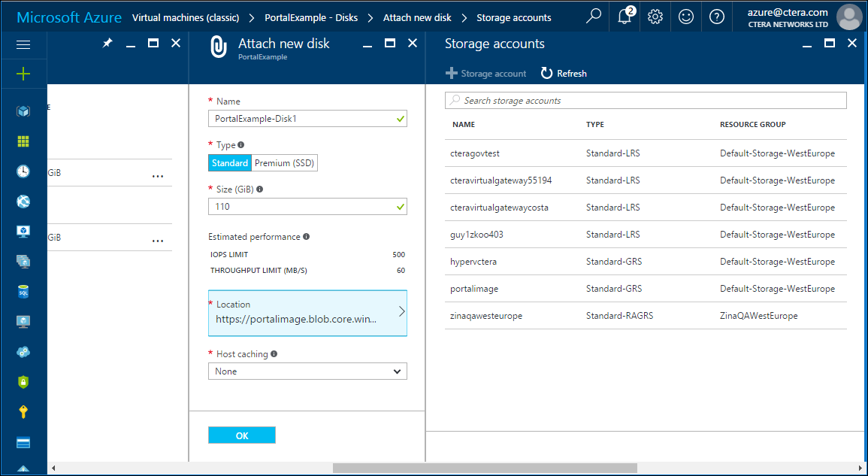Click the Standard-RAGRS type cell
The width and height of the screenshot is (868, 476).
click(x=619, y=316)
